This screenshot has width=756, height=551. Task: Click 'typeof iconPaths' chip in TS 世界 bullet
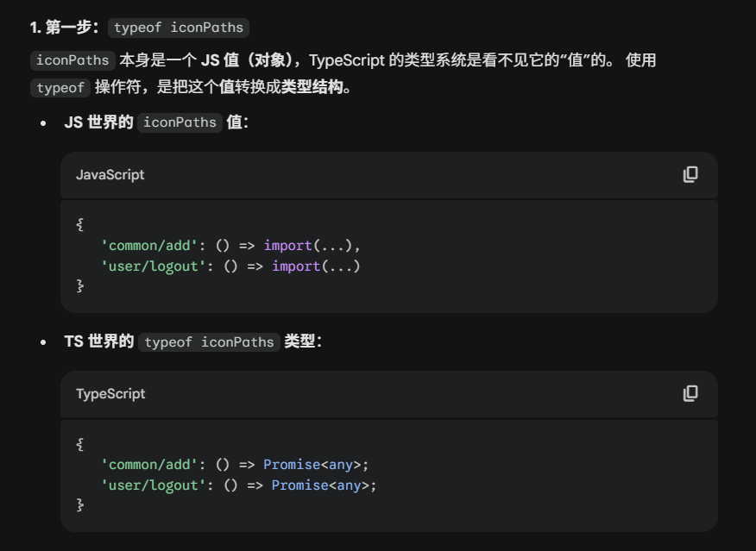(209, 342)
